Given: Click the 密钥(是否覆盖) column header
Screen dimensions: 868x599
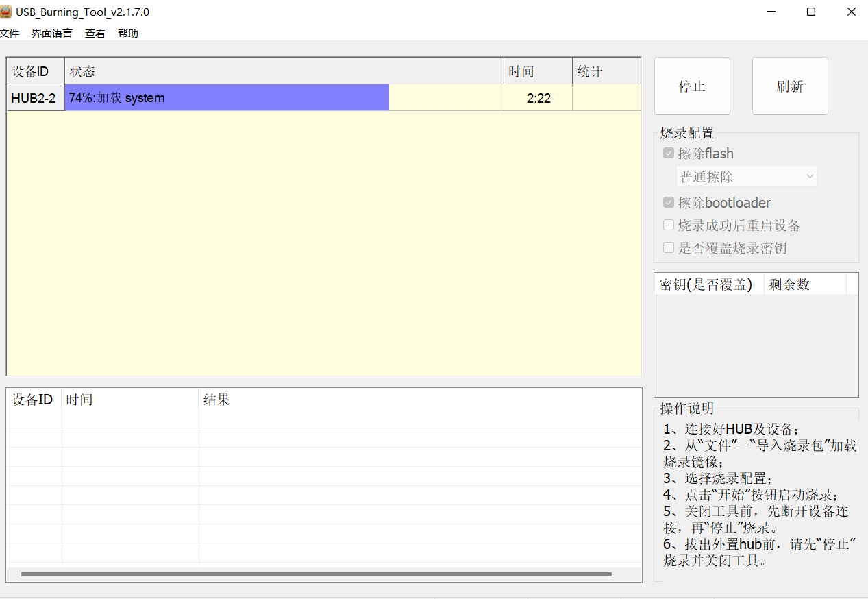Looking at the screenshot, I should click(708, 284).
